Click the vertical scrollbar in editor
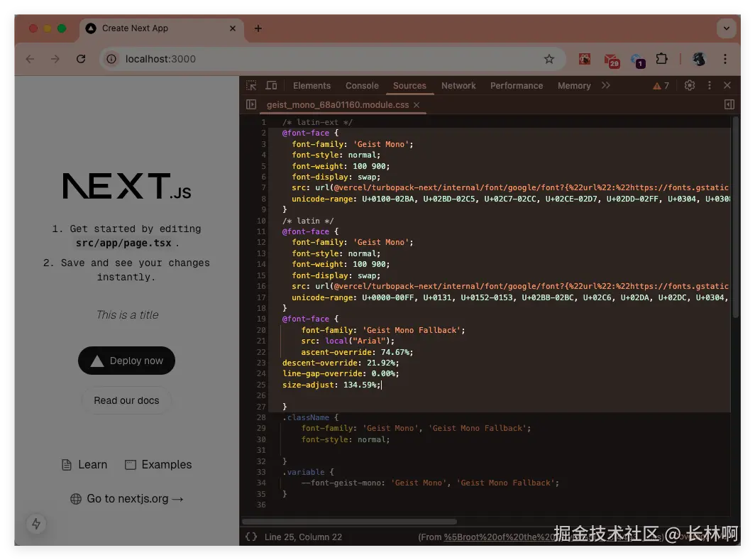Viewport: 755px width, 560px height. (x=735, y=216)
